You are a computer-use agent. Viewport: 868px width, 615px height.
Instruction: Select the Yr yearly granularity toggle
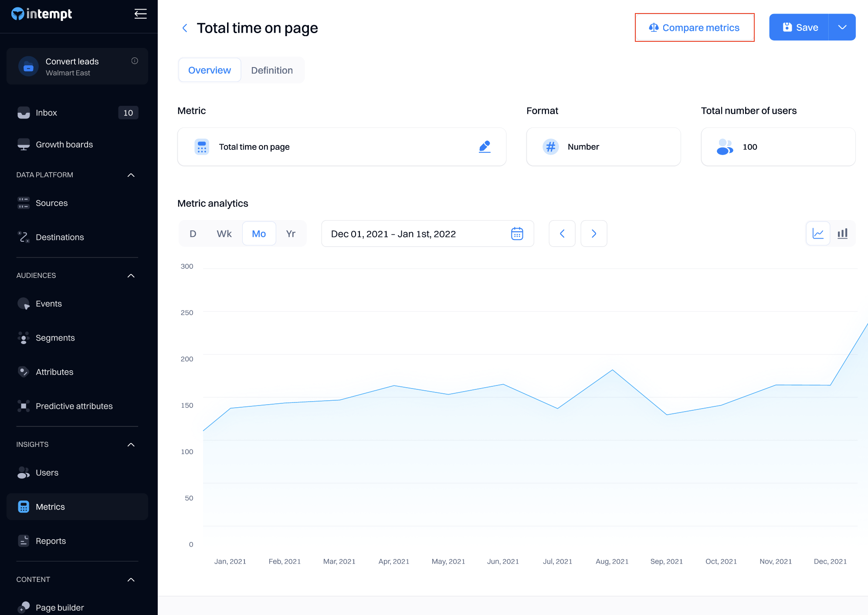(x=291, y=234)
